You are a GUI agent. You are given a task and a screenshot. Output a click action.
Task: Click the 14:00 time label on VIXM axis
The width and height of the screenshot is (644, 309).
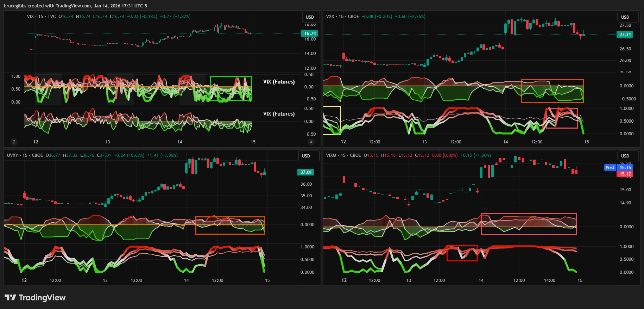549,280
